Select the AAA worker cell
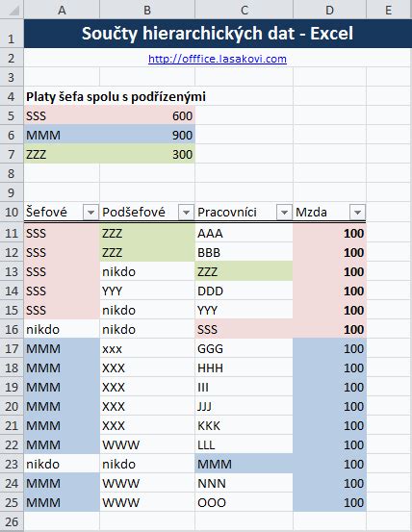Image resolution: width=412 pixels, height=532 pixels. (244, 234)
